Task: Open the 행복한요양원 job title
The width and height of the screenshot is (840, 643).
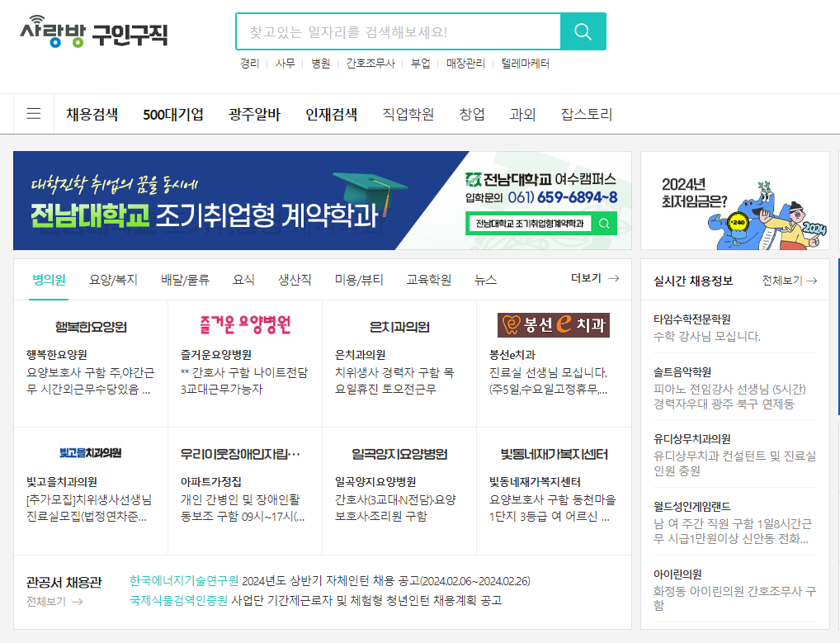Action: pos(57,355)
